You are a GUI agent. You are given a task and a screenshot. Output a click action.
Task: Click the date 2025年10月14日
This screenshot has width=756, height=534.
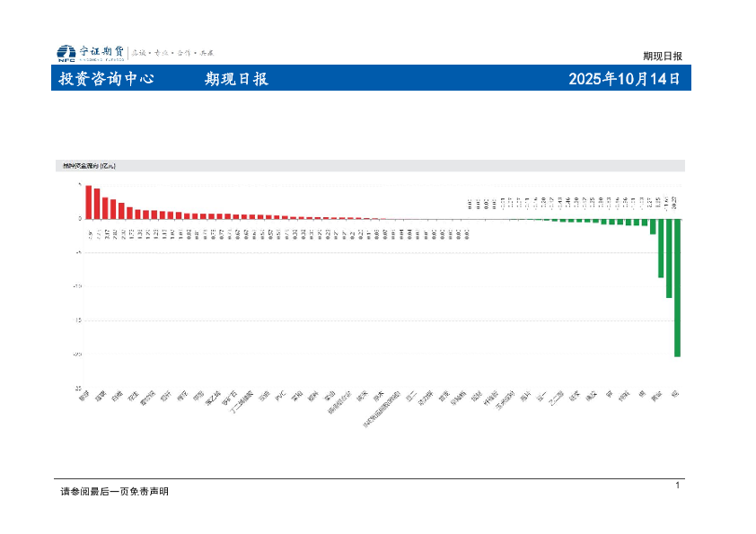pyautogui.click(x=624, y=79)
